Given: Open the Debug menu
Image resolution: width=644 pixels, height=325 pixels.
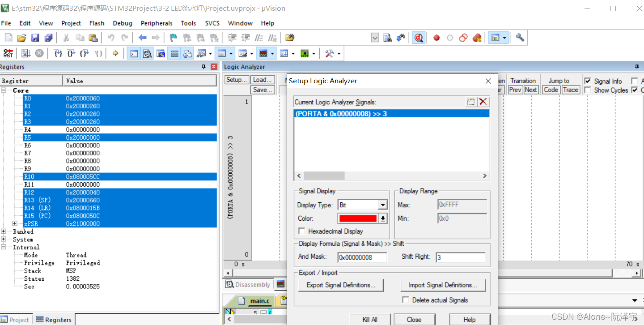Looking at the screenshot, I should click(x=123, y=23).
